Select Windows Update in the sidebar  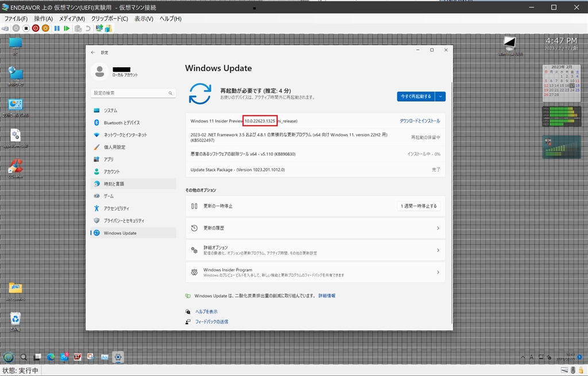(133, 233)
